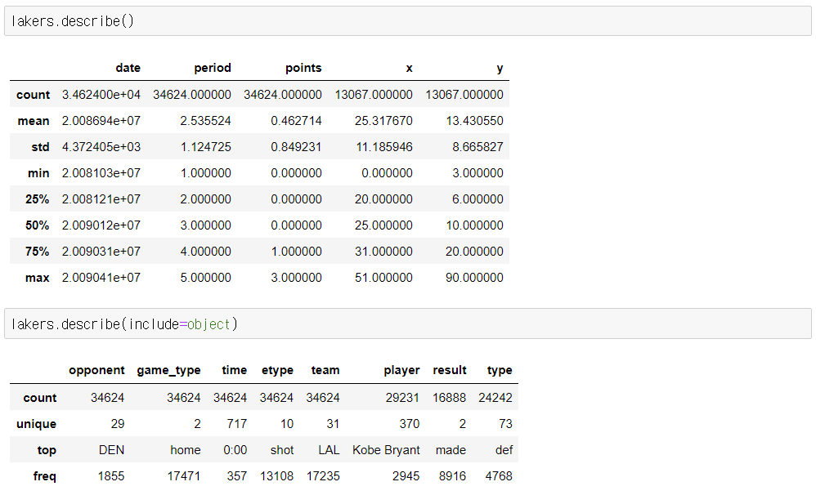
Task: Select period mean value 2.535524
Action: click(205, 121)
